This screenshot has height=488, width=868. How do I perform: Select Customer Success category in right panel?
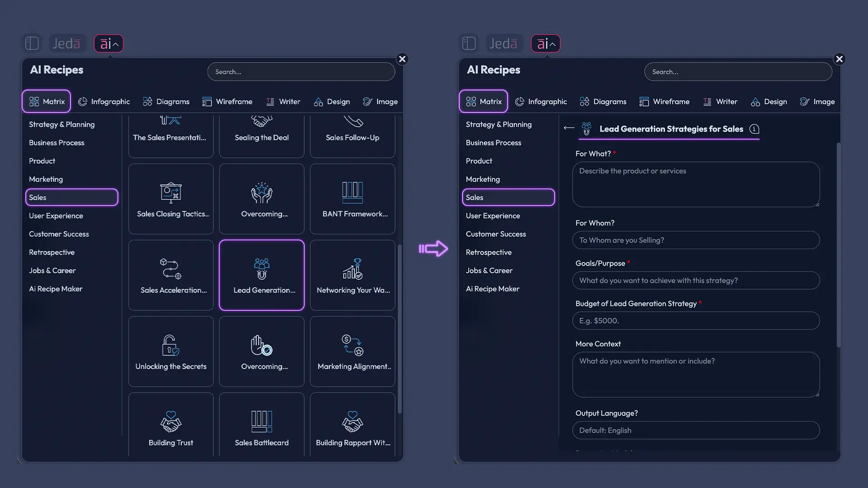point(496,234)
